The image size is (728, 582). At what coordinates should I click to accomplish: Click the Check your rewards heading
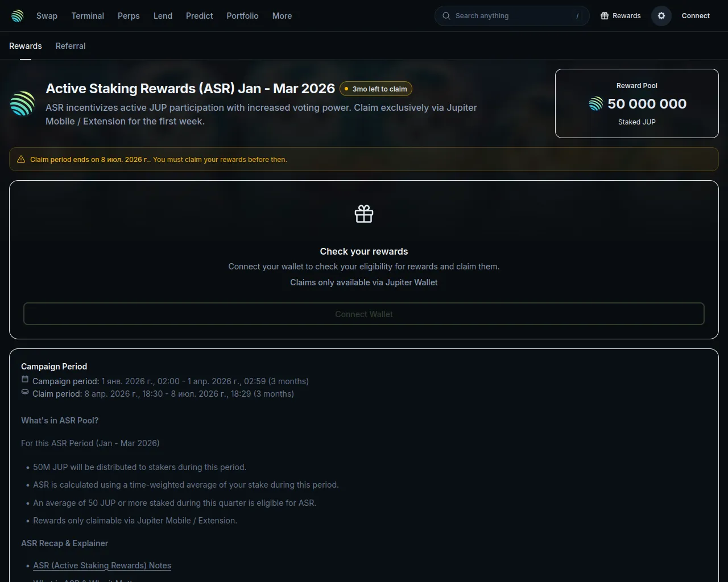point(364,251)
